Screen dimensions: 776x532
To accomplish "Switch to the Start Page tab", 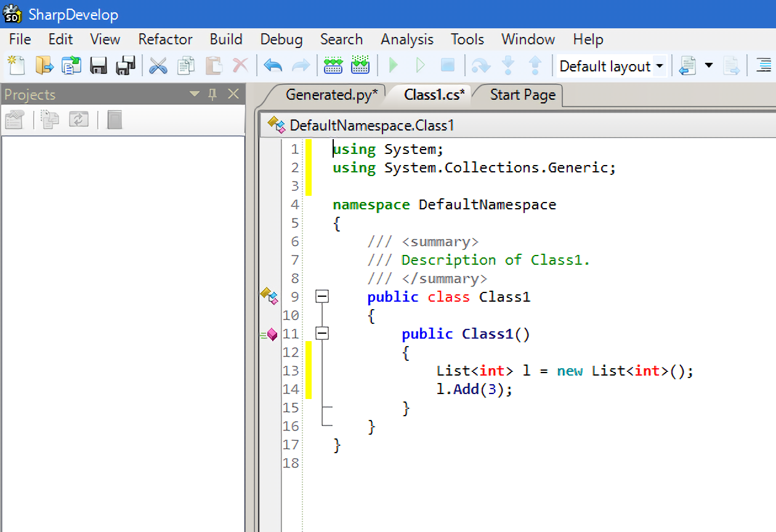I will point(522,95).
